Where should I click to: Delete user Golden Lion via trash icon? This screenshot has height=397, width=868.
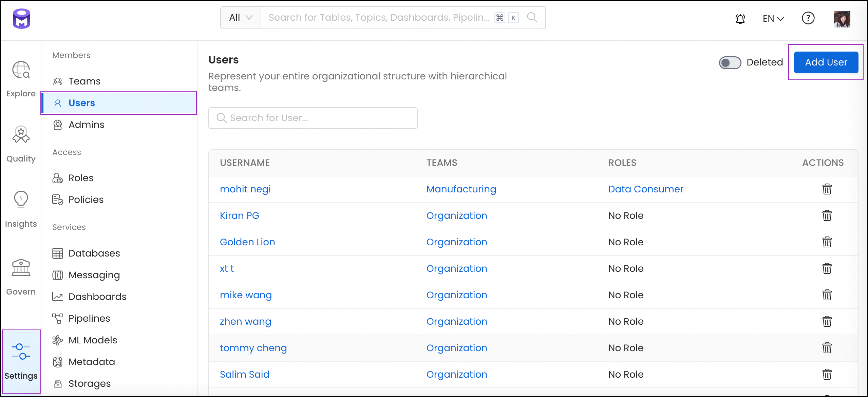click(x=827, y=242)
